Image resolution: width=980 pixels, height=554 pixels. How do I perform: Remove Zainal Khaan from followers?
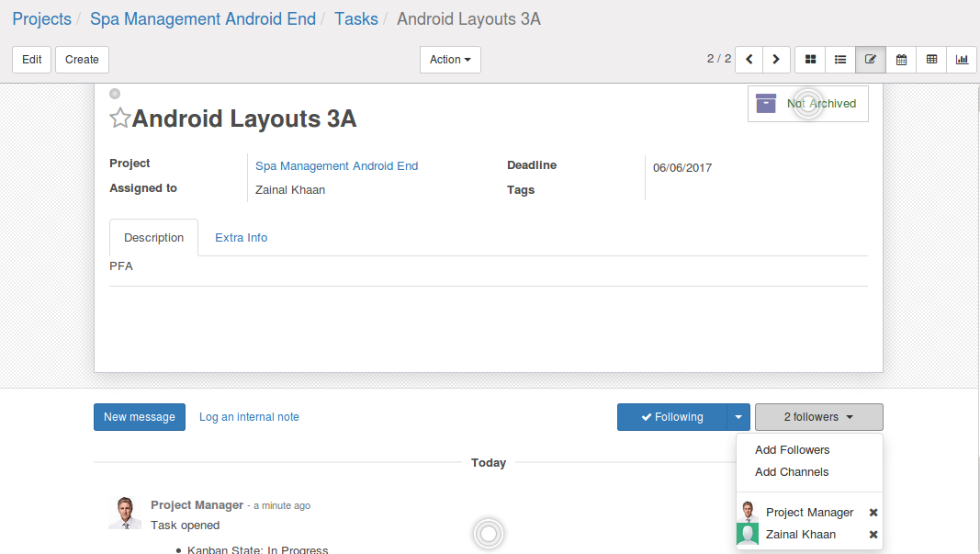873,535
